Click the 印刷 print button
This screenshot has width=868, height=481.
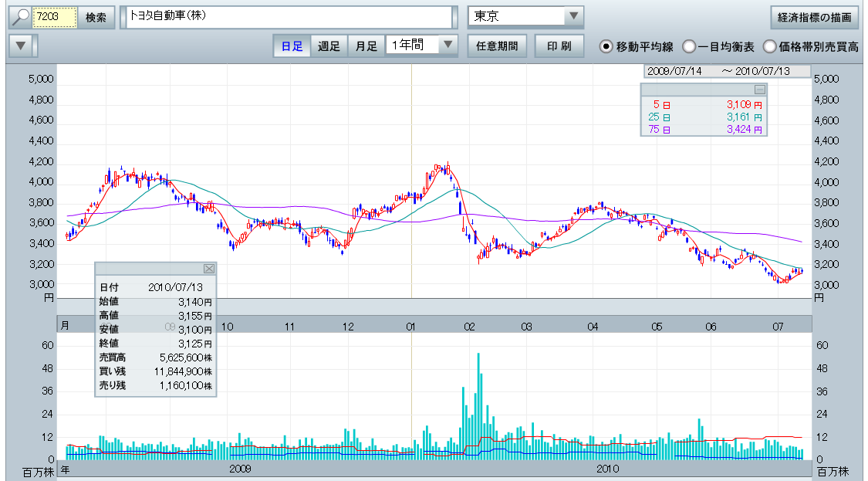(559, 46)
